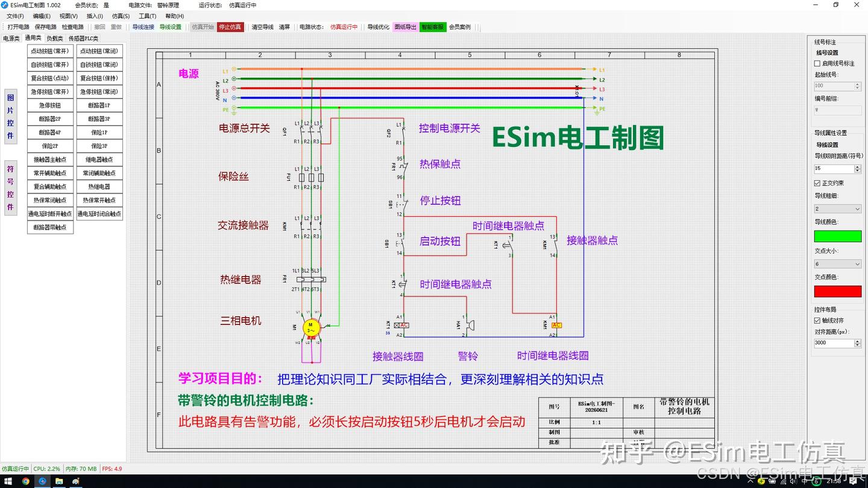868x488 pixels.
Task: Toggle the 轴线对齐 checkbox
Action: [x=817, y=321]
